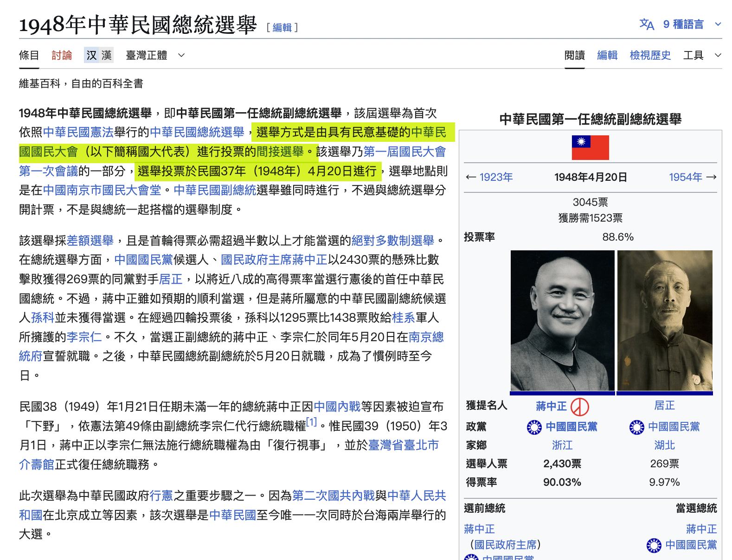The image size is (732, 560).
Task: Open the 蔣中正 portrait photo
Action: 562,321
